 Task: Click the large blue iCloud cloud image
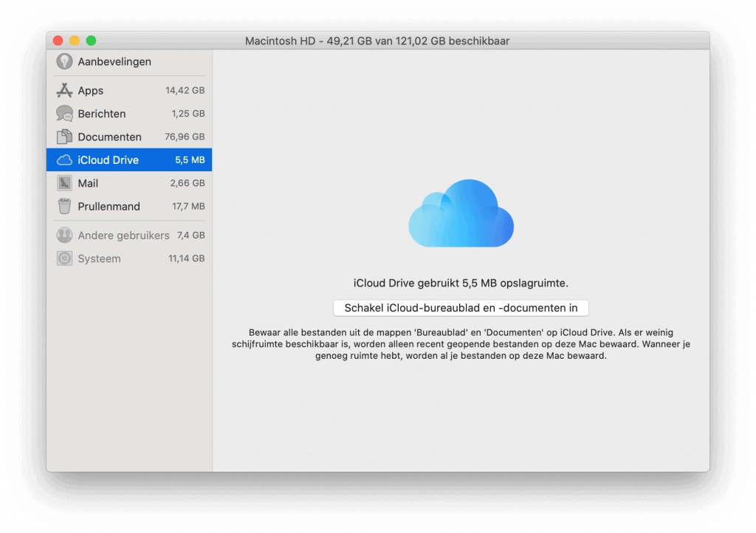click(461, 213)
